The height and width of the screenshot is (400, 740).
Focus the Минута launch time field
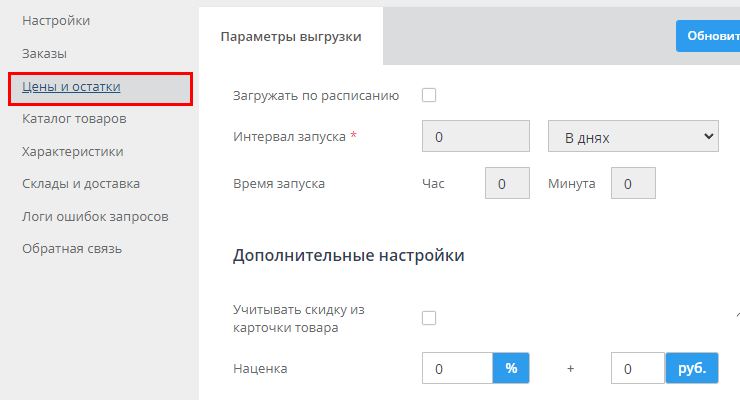click(634, 184)
